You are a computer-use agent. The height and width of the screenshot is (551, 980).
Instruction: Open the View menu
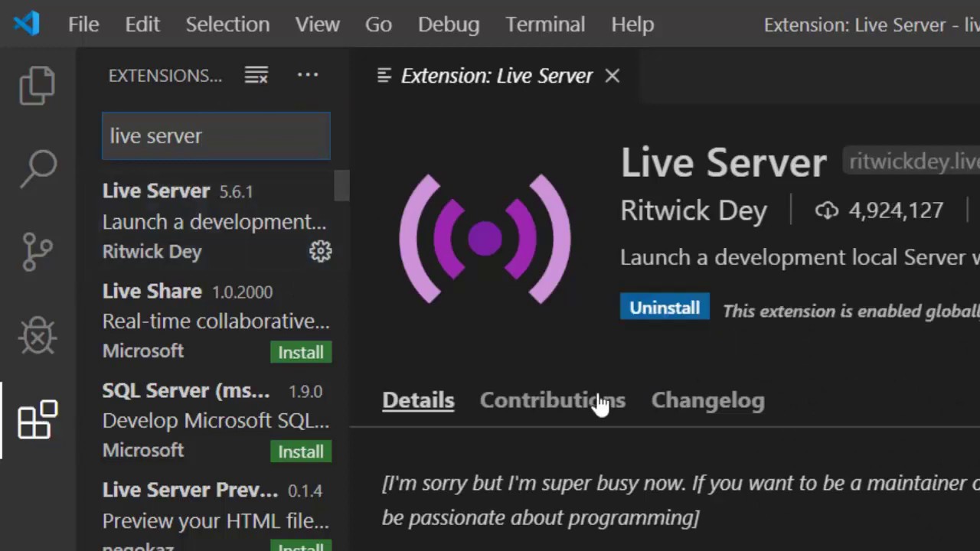click(318, 24)
